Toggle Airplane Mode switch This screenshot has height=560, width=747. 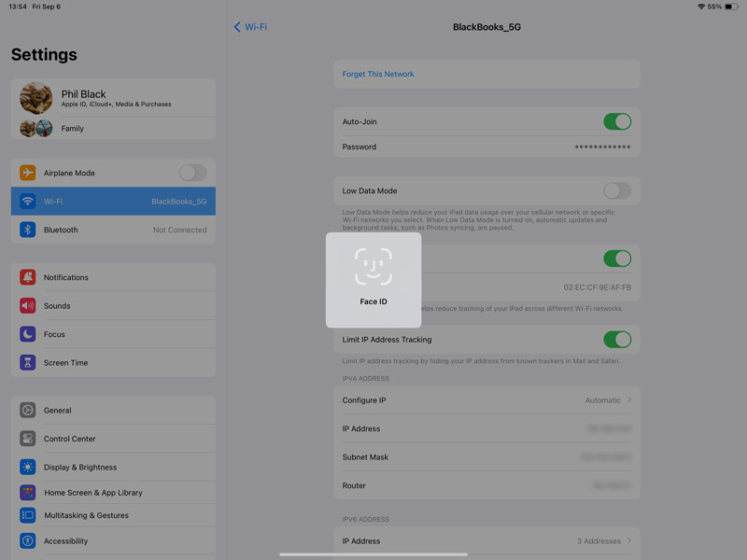pyautogui.click(x=192, y=173)
